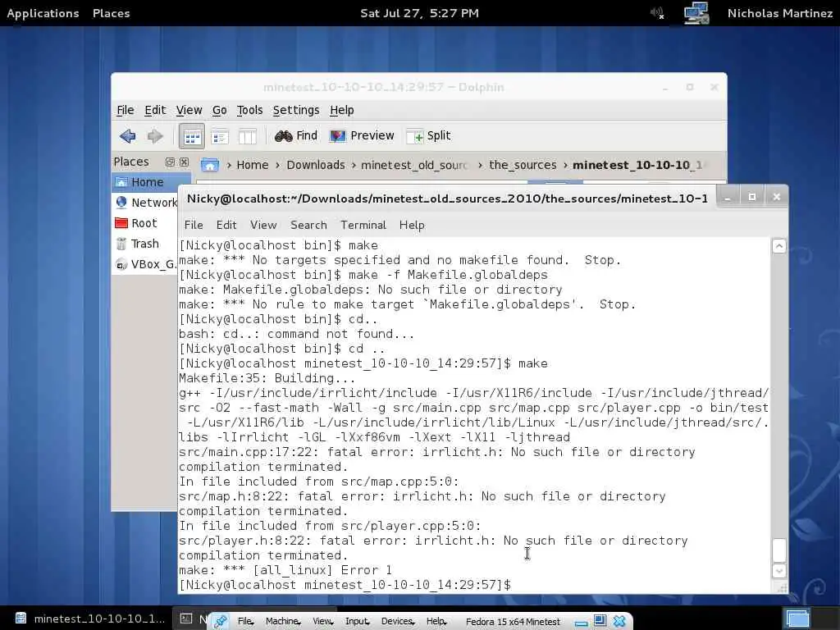The width and height of the screenshot is (840, 630).
Task: Split the Dolphin view
Action: click(x=428, y=136)
